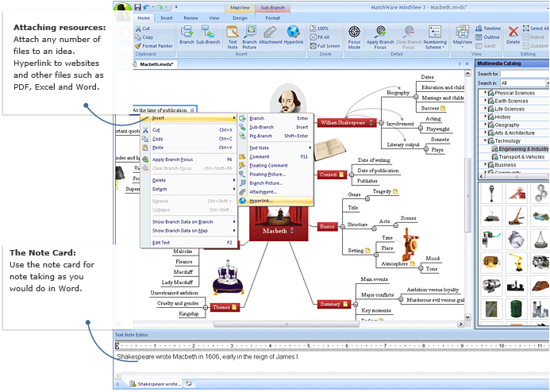Click the Fit All zoom button

[x=320, y=37]
